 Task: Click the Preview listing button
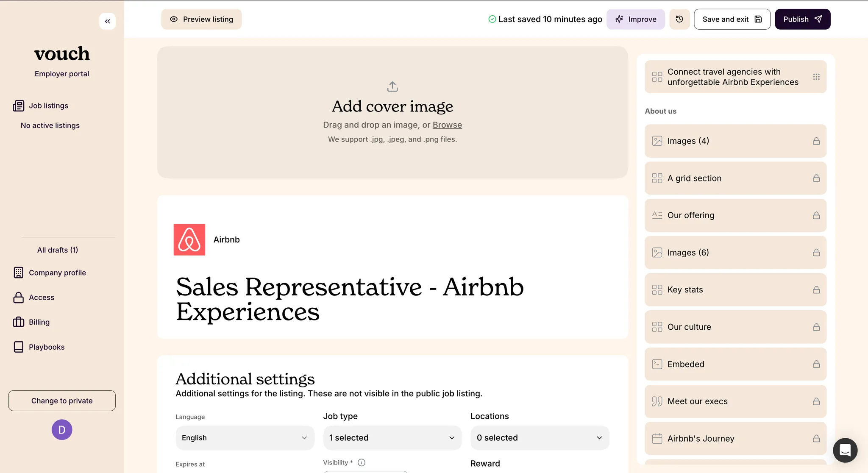click(x=201, y=19)
